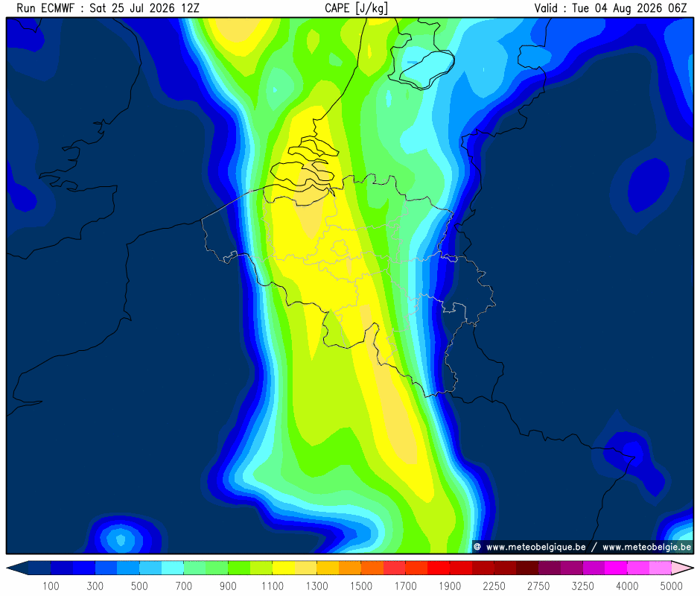
Task: Click the CAPE [J/kg] title text
Action: click(x=356, y=8)
